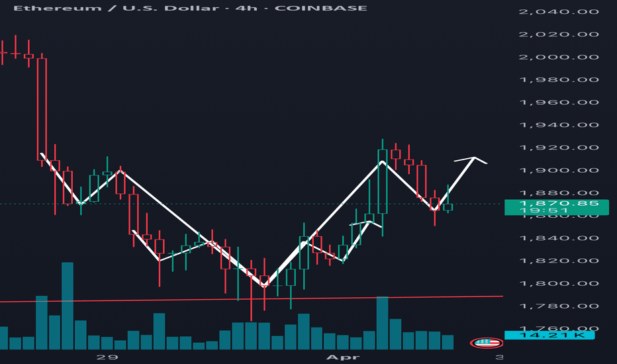This screenshot has width=617, height=364.
Task: Click the 2,040.00 price axis label
Action: coord(559,12)
